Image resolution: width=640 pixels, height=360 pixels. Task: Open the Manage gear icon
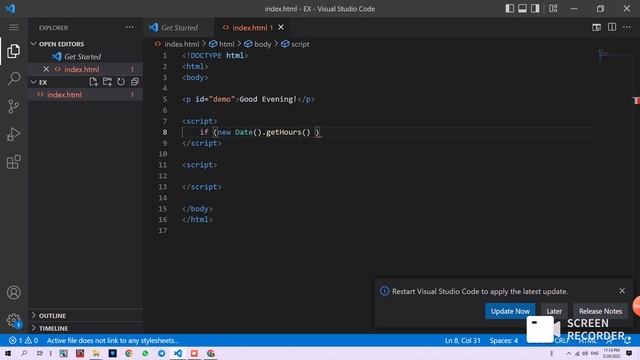click(x=13, y=320)
